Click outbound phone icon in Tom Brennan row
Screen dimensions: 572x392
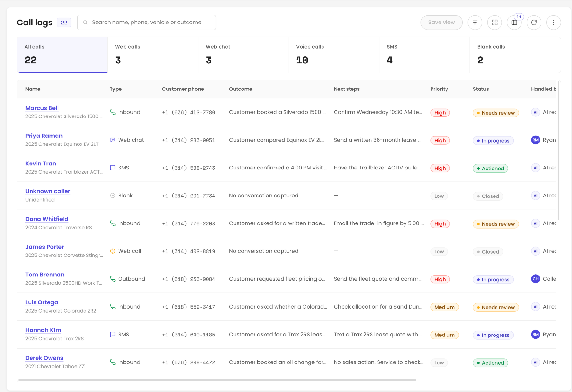click(112, 279)
